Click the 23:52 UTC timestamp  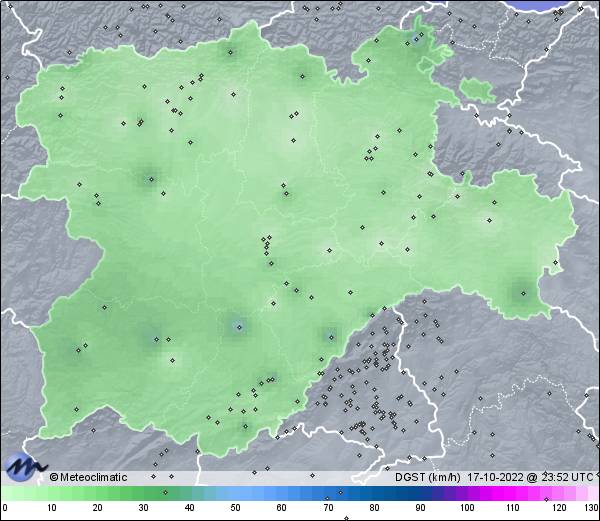(566, 477)
